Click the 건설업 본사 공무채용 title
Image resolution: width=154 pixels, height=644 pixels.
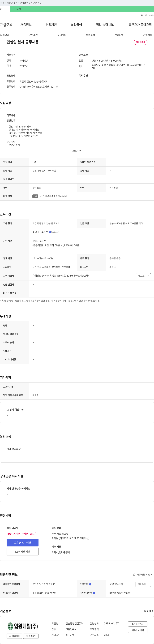coord(22,42)
